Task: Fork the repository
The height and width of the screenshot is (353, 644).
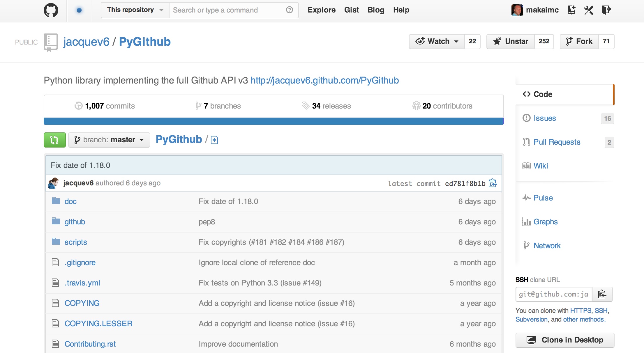Action: [579, 41]
